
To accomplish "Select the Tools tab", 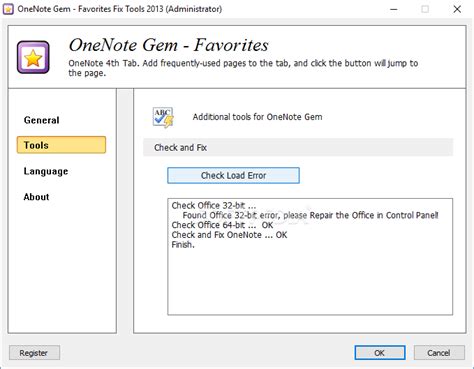I will coord(61,145).
